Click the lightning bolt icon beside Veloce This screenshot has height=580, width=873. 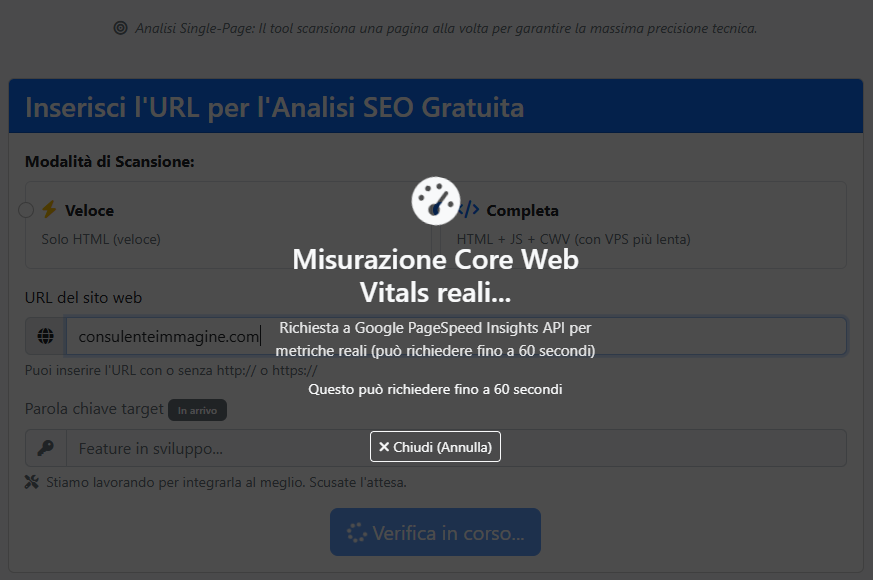click(x=47, y=210)
